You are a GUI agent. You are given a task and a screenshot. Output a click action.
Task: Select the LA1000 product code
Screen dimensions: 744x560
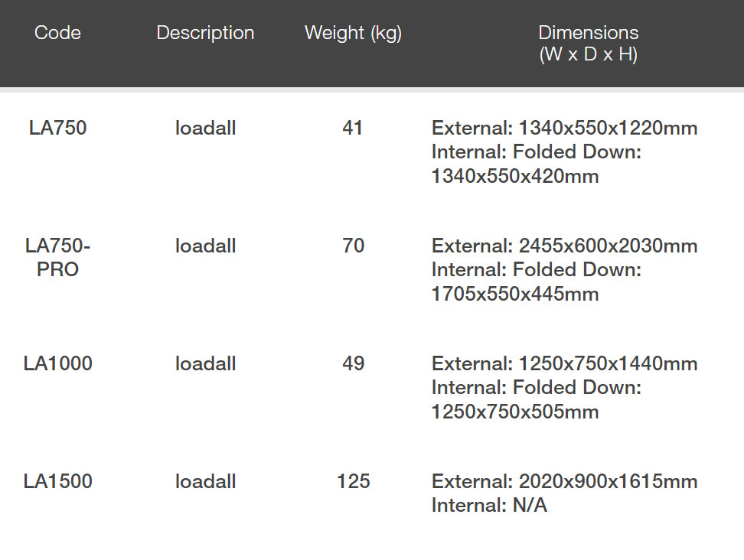(x=58, y=363)
